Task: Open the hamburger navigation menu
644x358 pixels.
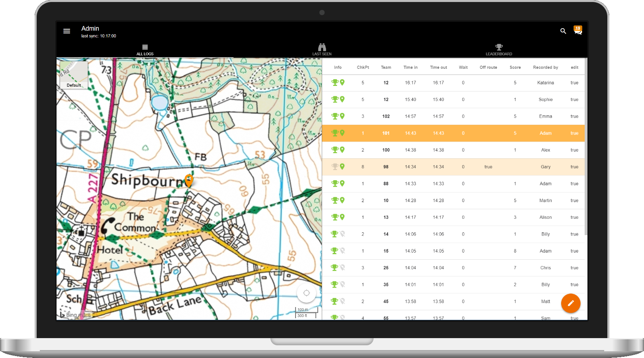Action: [67, 31]
